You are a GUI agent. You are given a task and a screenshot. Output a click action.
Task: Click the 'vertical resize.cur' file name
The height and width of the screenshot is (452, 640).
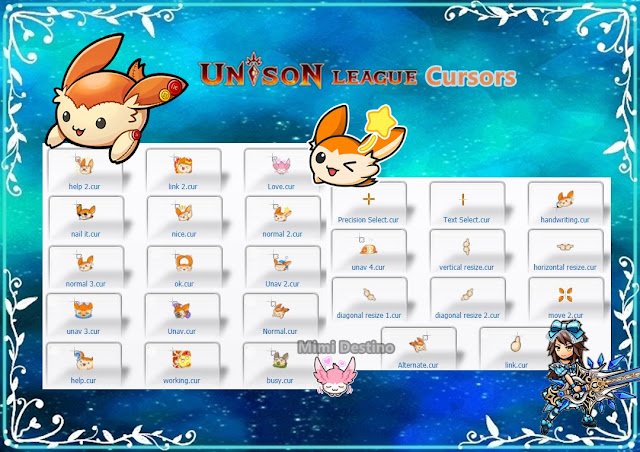[x=467, y=267]
